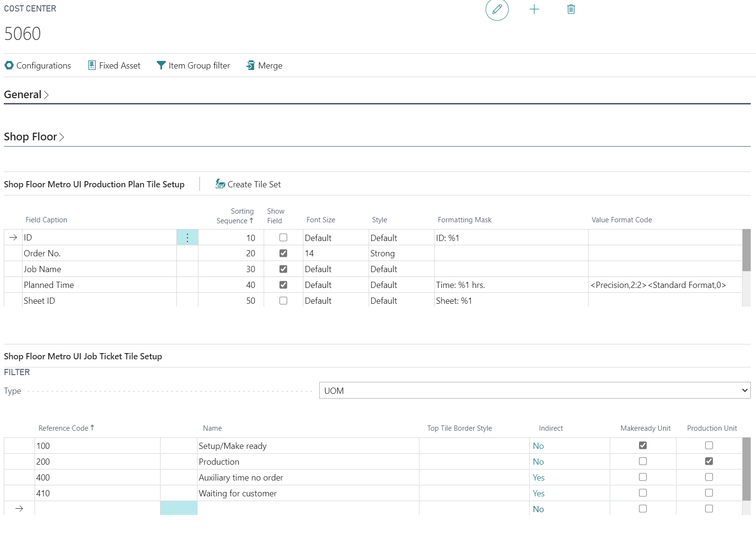The height and width of the screenshot is (550, 756).
Task: Click the Precision Standard Format value cell
Action: pyautogui.click(x=665, y=285)
